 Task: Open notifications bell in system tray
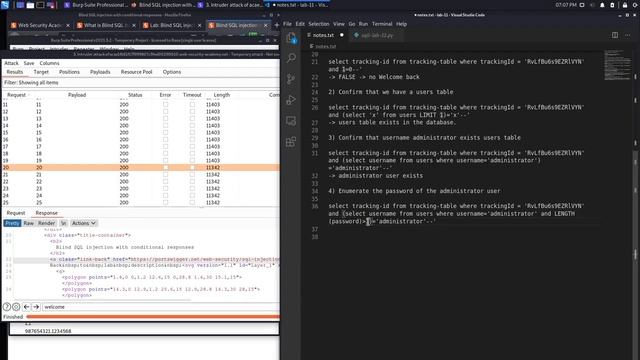[x=602, y=5]
